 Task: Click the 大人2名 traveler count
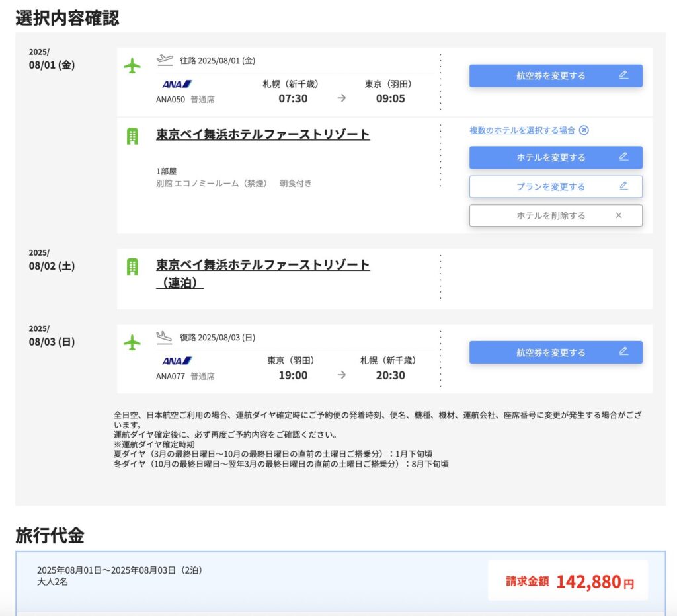(53, 582)
